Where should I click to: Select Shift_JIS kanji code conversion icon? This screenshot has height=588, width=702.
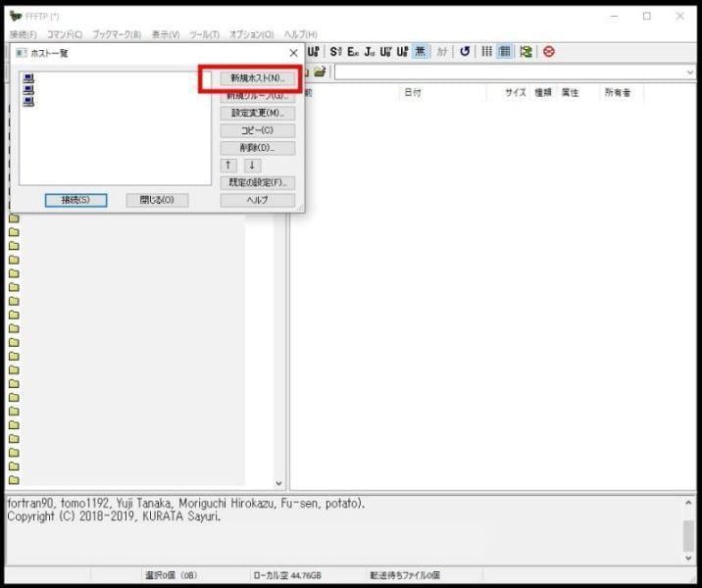pyautogui.click(x=335, y=52)
